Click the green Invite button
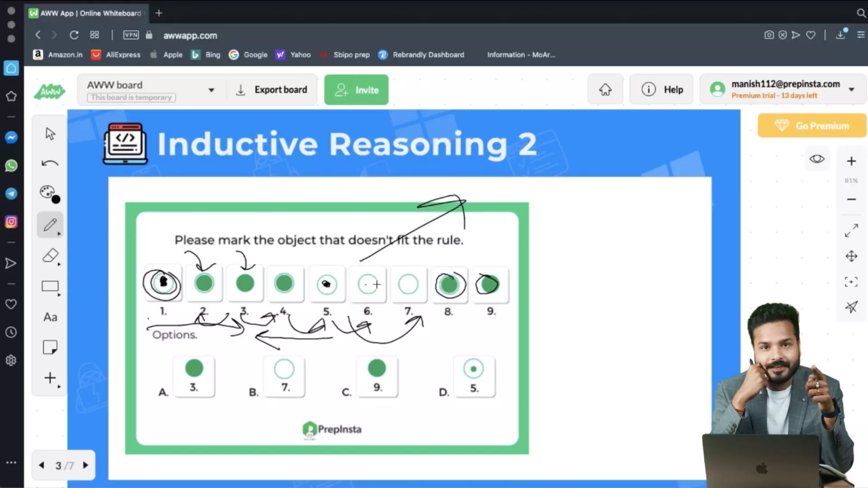Screen dimensions: 868x488 (x=356, y=90)
